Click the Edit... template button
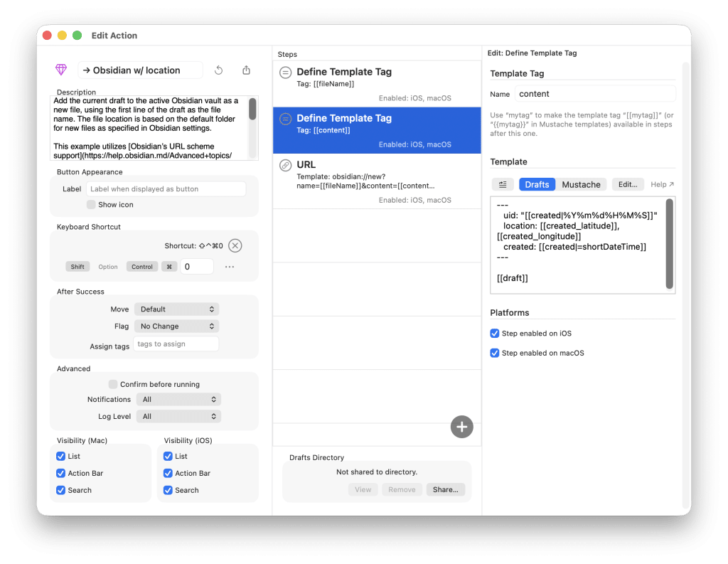 click(628, 185)
